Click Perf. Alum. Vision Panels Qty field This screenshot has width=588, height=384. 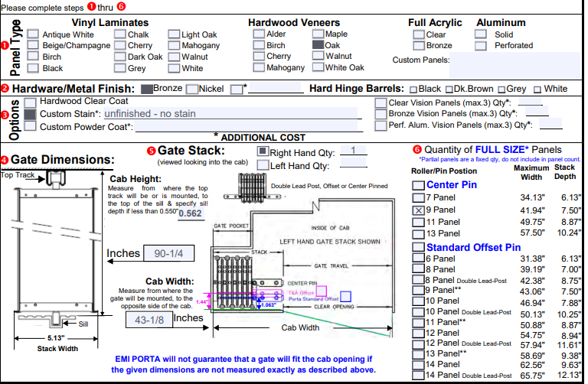550,123
